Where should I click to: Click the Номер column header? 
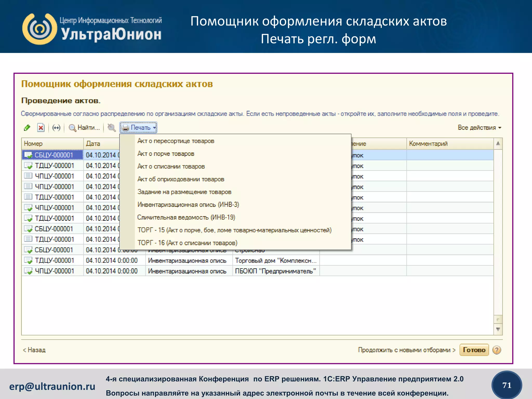(x=52, y=144)
